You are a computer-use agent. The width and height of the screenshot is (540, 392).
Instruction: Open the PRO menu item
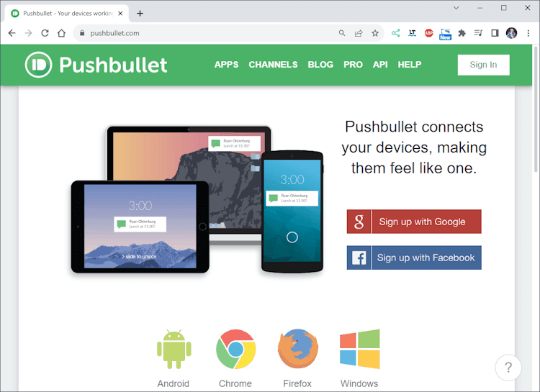(x=353, y=64)
